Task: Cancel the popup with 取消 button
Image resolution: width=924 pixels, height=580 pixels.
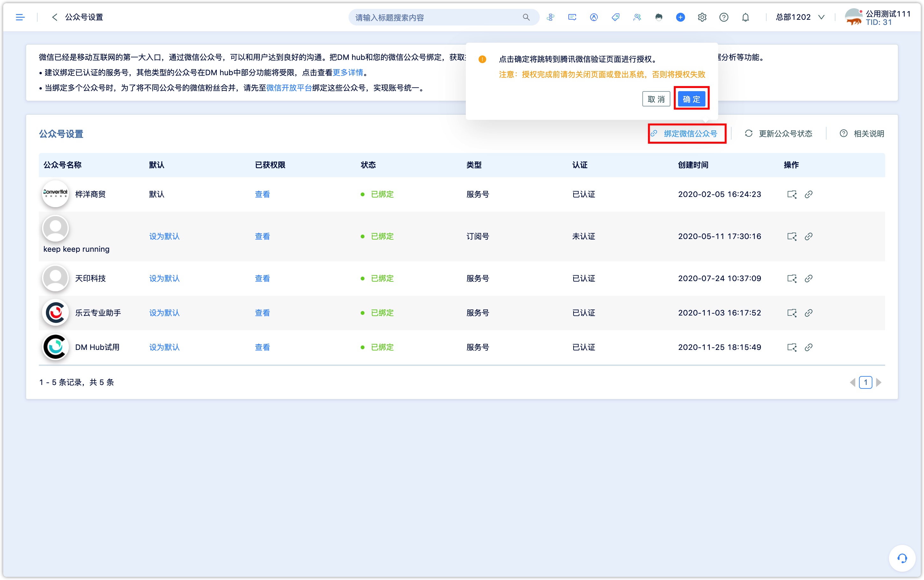Action: 656,99
